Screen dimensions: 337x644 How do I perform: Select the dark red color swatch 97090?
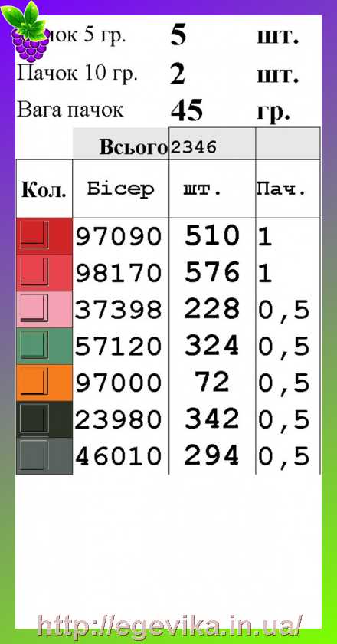[44, 236]
